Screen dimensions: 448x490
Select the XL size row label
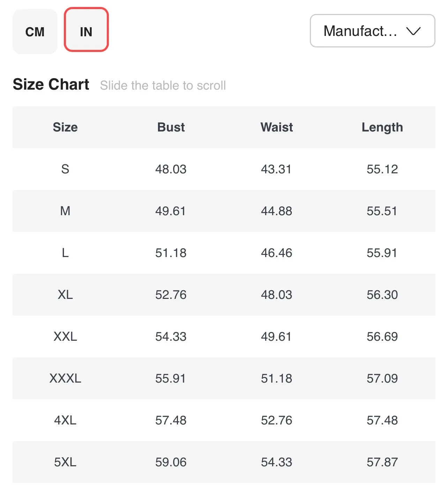pyautogui.click(x=65, y=295)
